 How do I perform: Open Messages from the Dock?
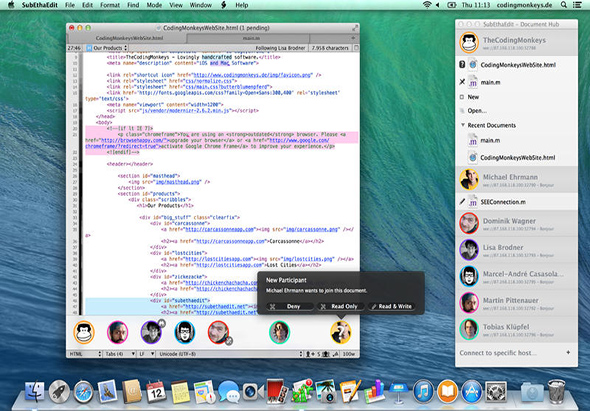228,391
